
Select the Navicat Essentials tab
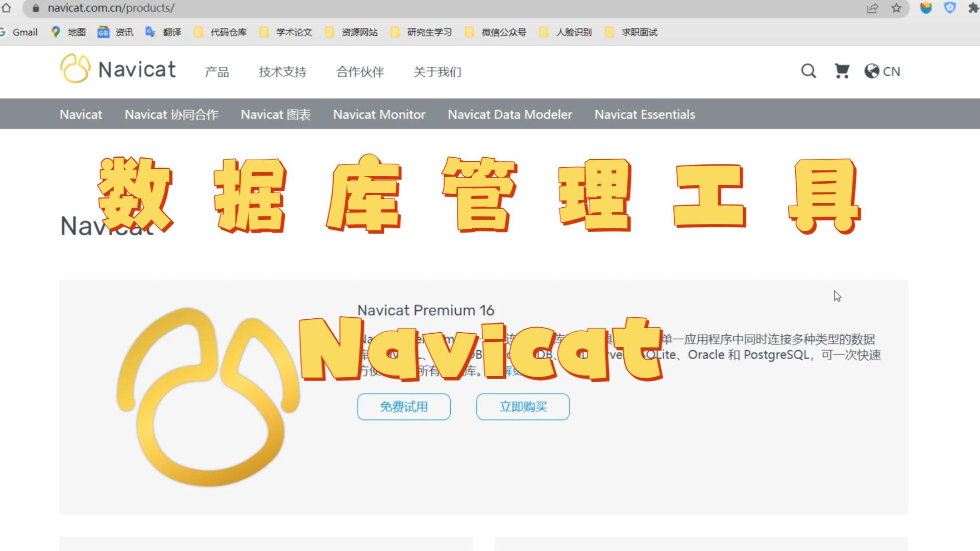(x=645, y=114)
